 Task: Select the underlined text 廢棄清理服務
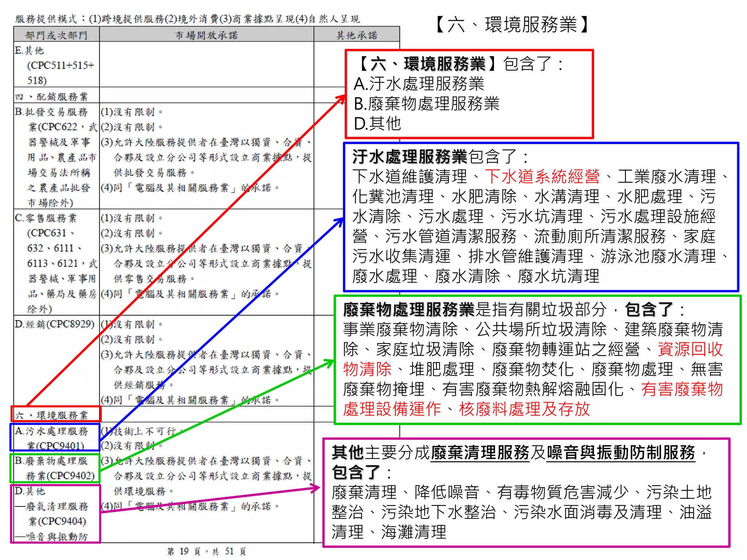480,452
